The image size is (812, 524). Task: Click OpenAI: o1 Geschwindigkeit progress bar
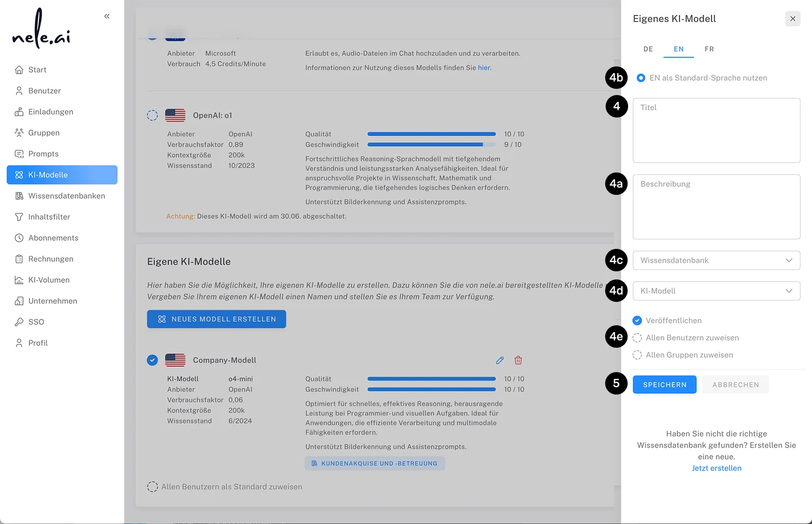431,145
